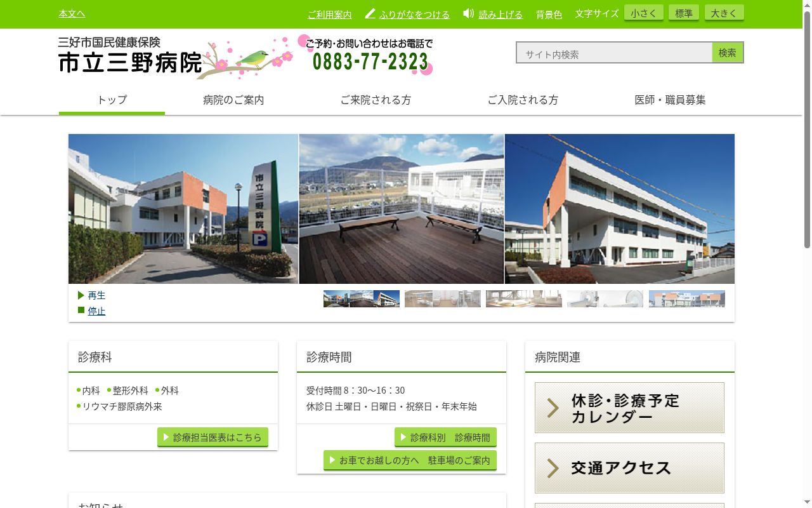Open the ご利用案内 link
812x508 pixels.
point(329,14)
